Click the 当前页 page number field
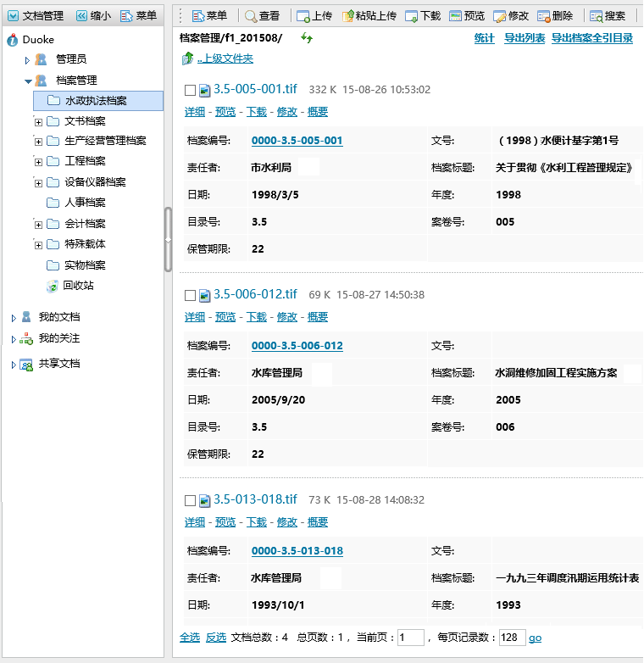Screen dimensions: 644x663 coord(411,638)
